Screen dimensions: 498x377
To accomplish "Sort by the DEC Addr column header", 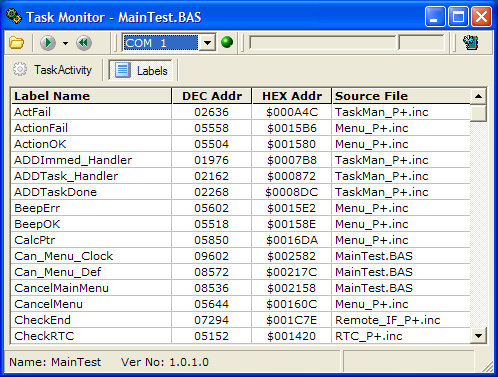I will 212,96.
